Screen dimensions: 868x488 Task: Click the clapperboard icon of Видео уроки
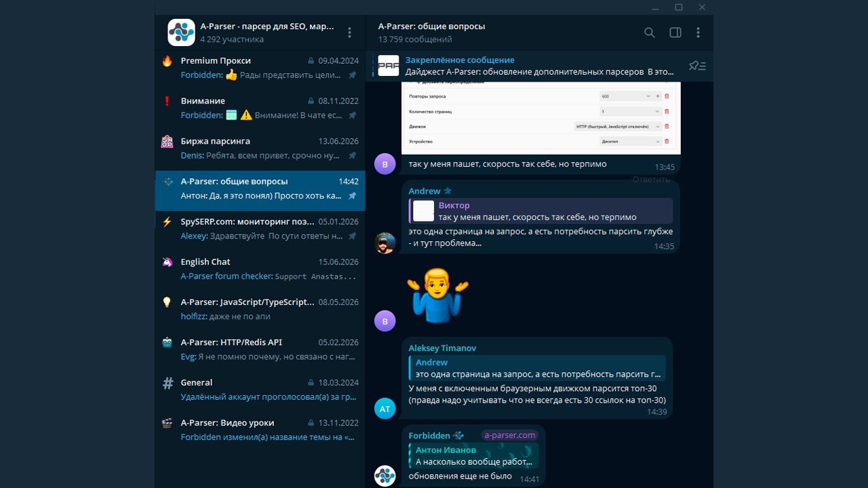click(x=167, y=423)
